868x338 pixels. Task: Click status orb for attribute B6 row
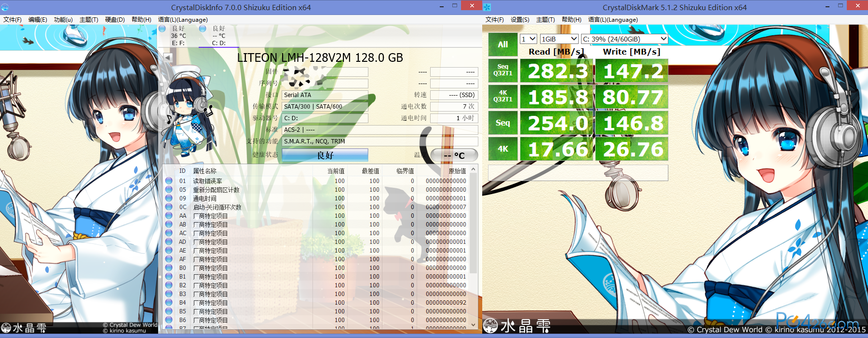pyautogui.click(x=169, y=320)
